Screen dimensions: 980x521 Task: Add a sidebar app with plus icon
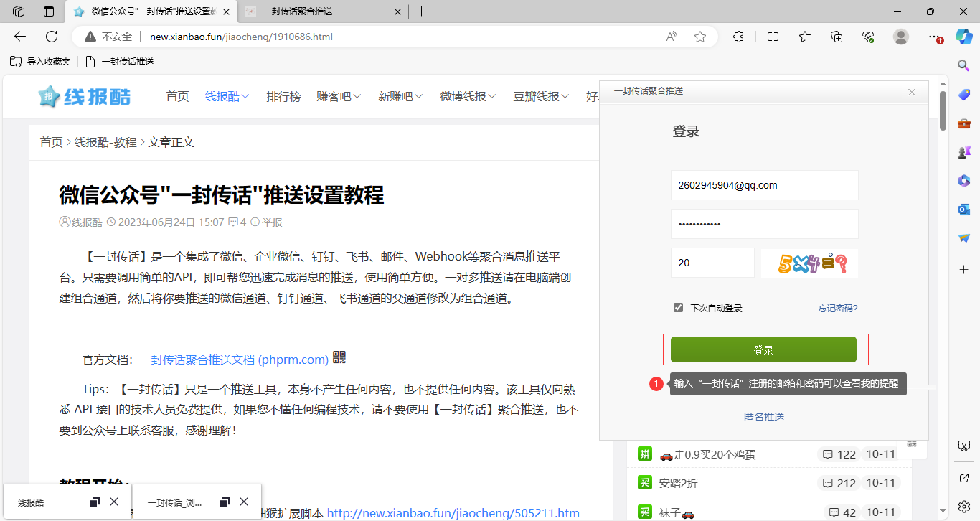[x=964, y=269]
